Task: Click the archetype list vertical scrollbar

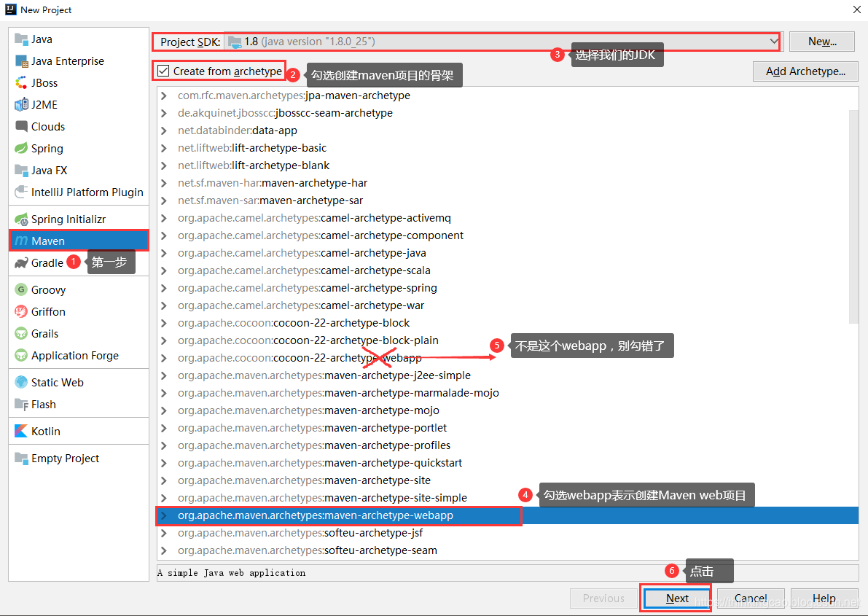Action: coord(853,216)
